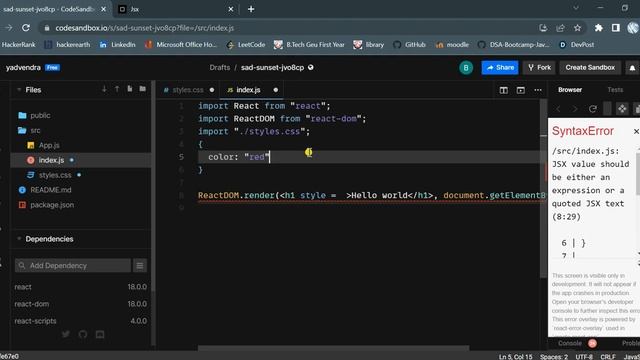
Task: Switch to the Jsx Chrome tab
Action: point(176,9)
